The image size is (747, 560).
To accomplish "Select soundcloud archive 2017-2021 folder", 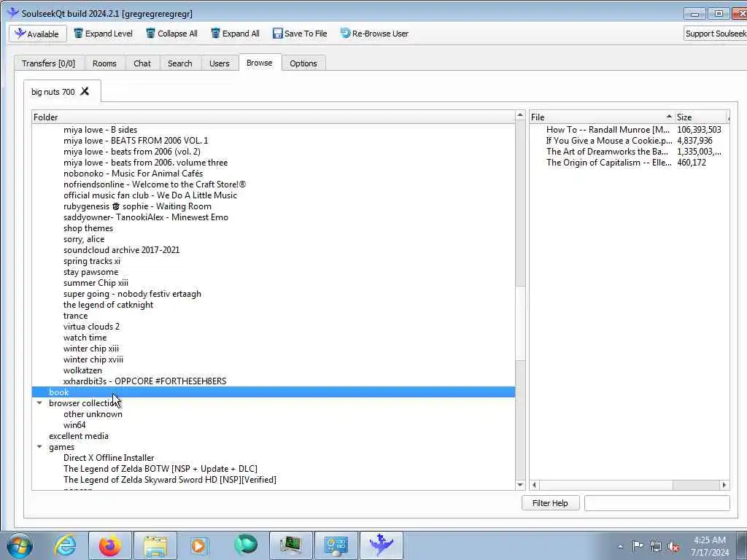I will [122, 249].
